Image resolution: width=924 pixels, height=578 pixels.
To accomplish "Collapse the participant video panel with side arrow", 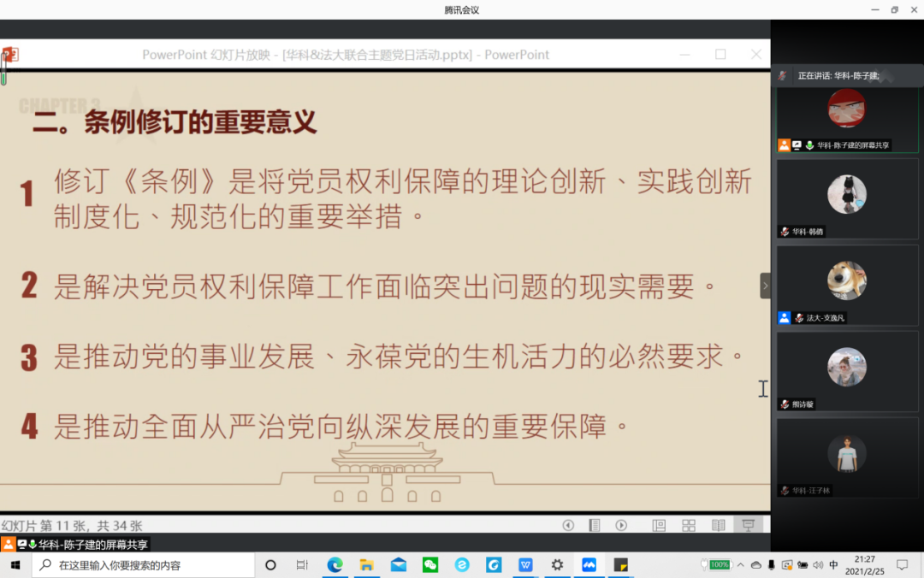I will pyautogui.click(x=765, y=286).
